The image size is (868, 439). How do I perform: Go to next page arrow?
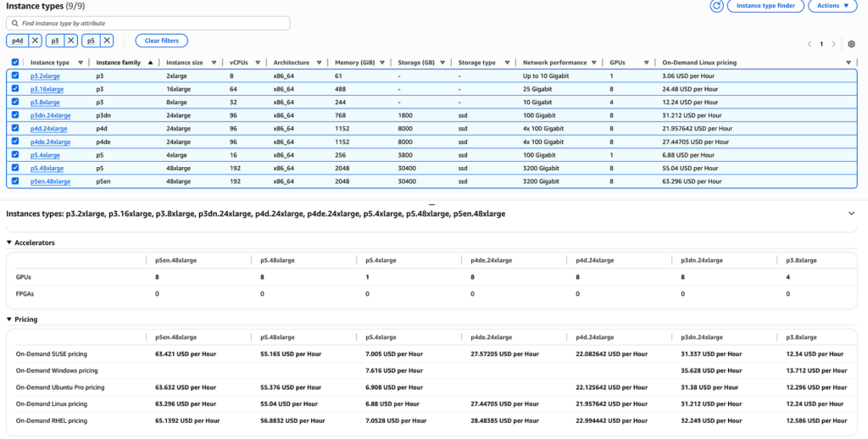click(834, 44)
